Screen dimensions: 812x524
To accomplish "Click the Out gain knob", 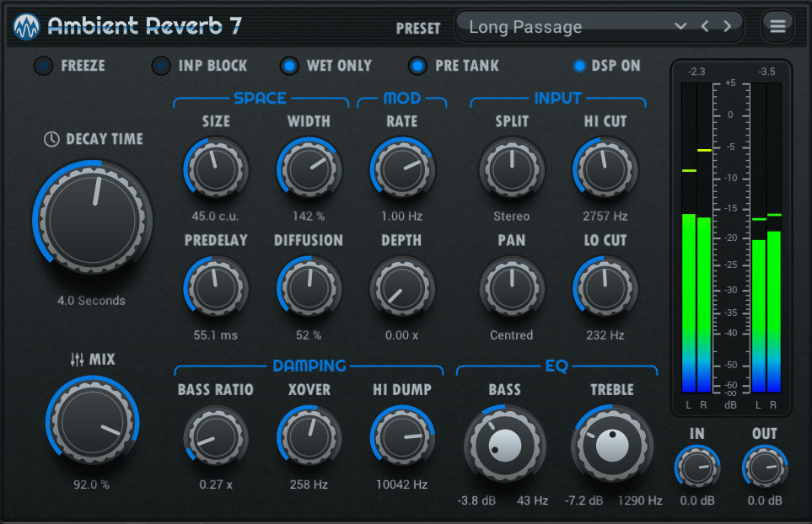I will pyautogui.click(x=765, y=468).
